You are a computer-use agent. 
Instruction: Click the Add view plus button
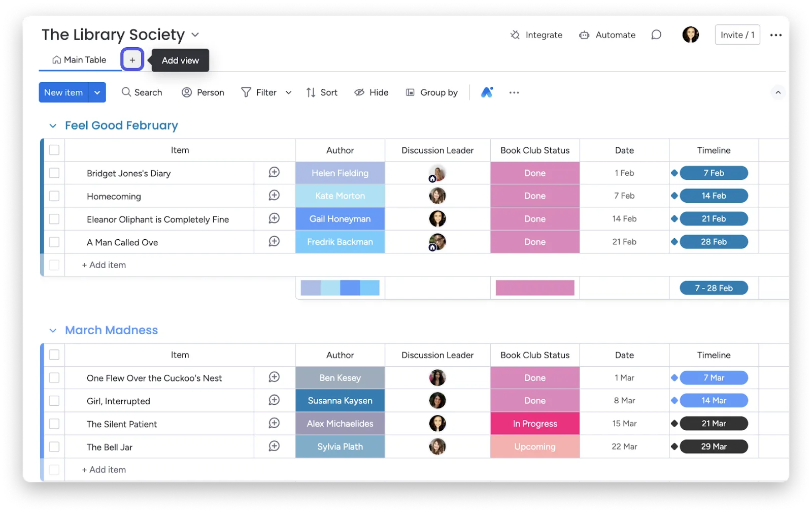pyautogui.click(x=132, y=60)
